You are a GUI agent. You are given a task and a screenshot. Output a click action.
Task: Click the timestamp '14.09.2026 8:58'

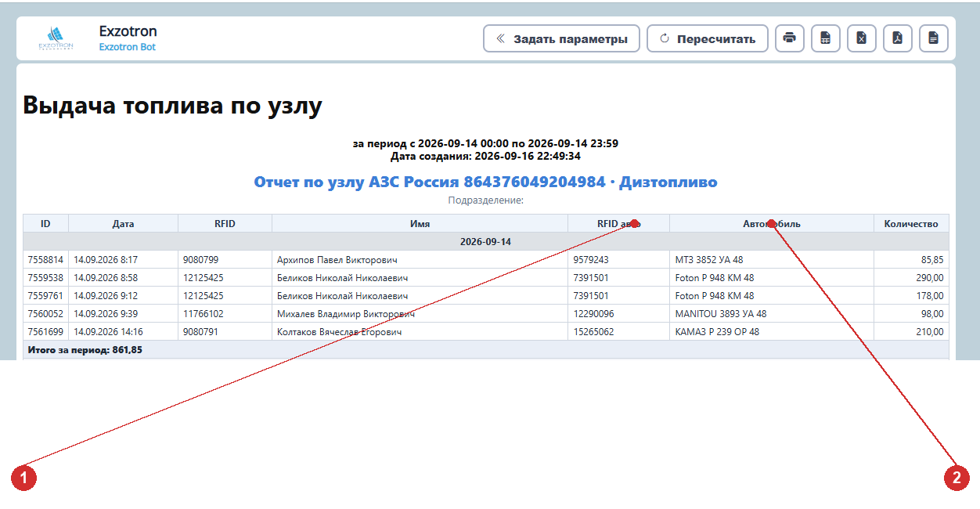106,277
